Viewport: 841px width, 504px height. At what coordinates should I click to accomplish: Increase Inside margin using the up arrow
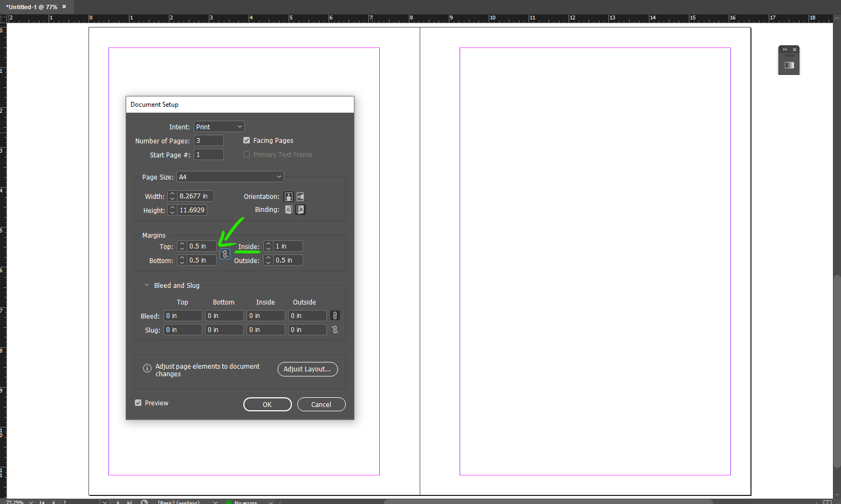click(x=268, y=244)
